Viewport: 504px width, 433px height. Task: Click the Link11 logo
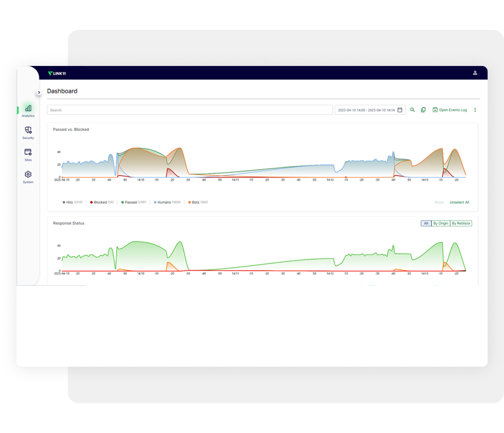(x=57, y=73)
